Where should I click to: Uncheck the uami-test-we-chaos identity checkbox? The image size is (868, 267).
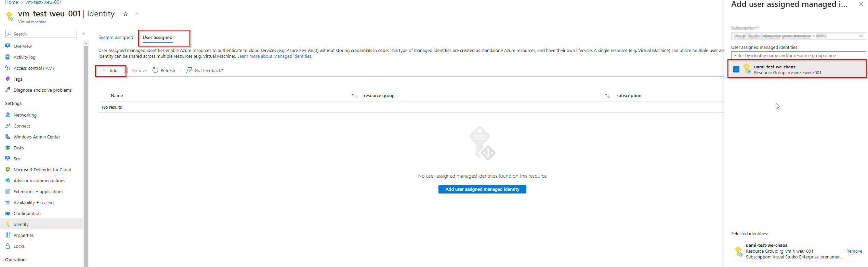click(x=736, y=69)
